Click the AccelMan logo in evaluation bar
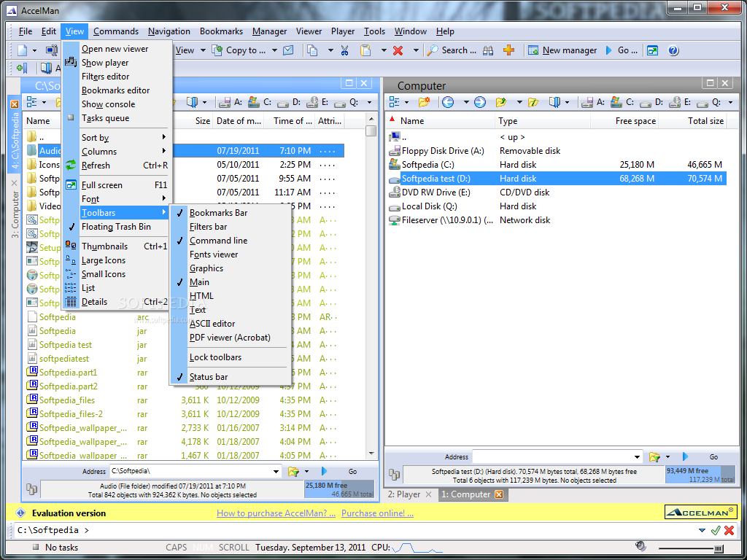Image resolution: width=747 pixels, height=560 pixels. [700, 512]
